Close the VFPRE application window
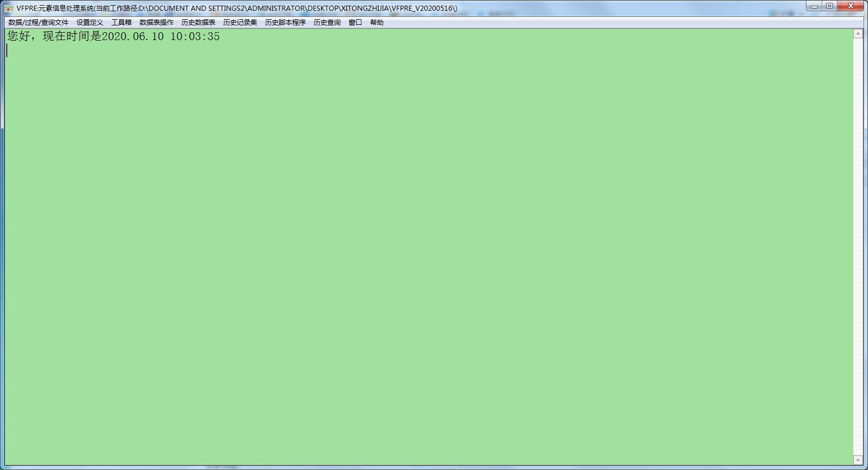Image resolution: width=868 pixels, height=470 pixels. [x=850, y=6]
